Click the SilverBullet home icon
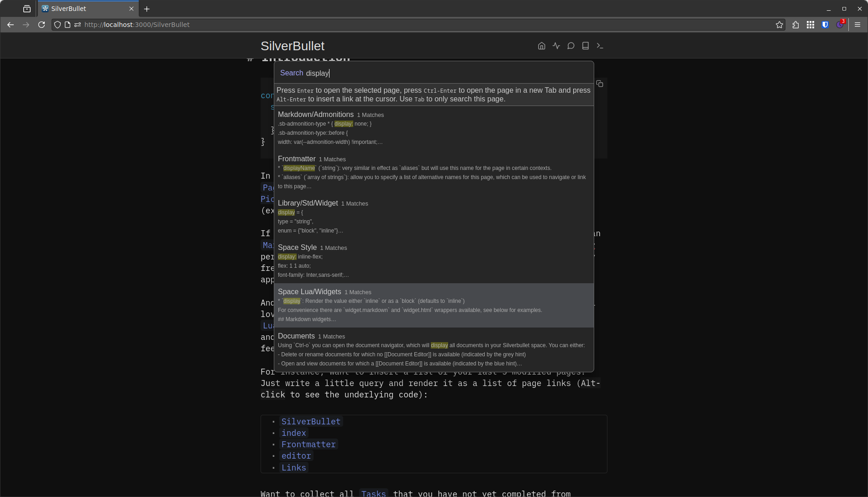The width and height of the screenshot is (868, 497). [x=541, y=46]
